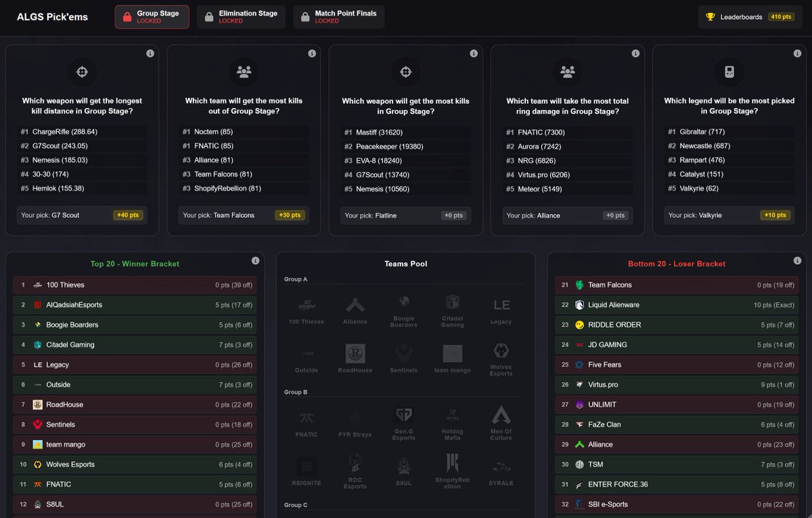Screen dimensions: 812x518
Task: Click Legacy row in Winner Bracket
Action: pyautogui.click(x=135, y=364)
